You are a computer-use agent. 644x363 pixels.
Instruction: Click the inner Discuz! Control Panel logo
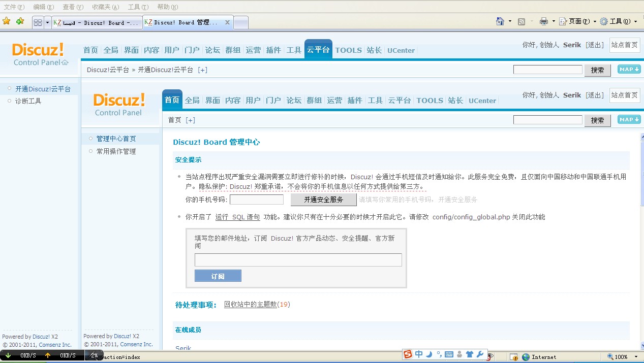119,105
